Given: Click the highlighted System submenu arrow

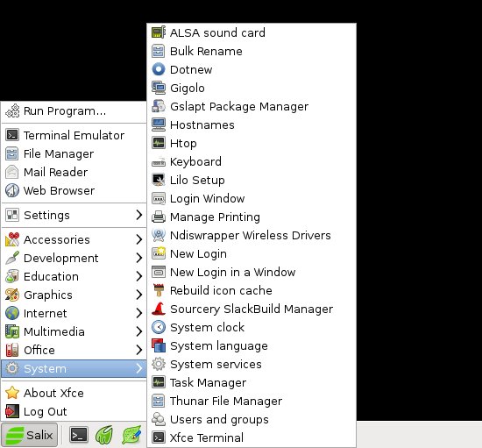Looking at the screenshot, I should coord(139,368).
